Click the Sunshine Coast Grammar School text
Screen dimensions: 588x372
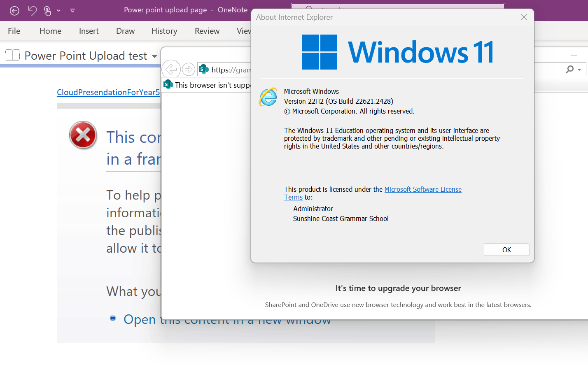pyautogui.click(x=341, y=219)
